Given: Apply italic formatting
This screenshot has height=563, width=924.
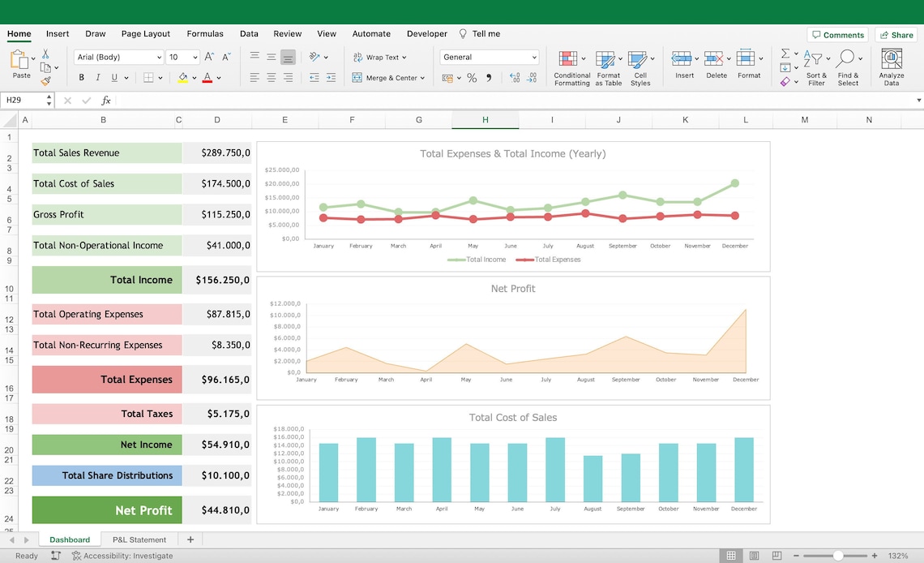Looking at the screenshot, I should [x=96, y=77].
